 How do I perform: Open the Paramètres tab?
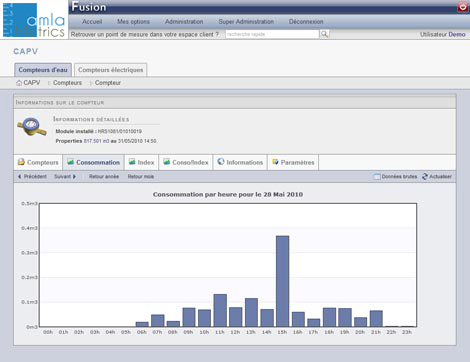(x=293, y=162)
